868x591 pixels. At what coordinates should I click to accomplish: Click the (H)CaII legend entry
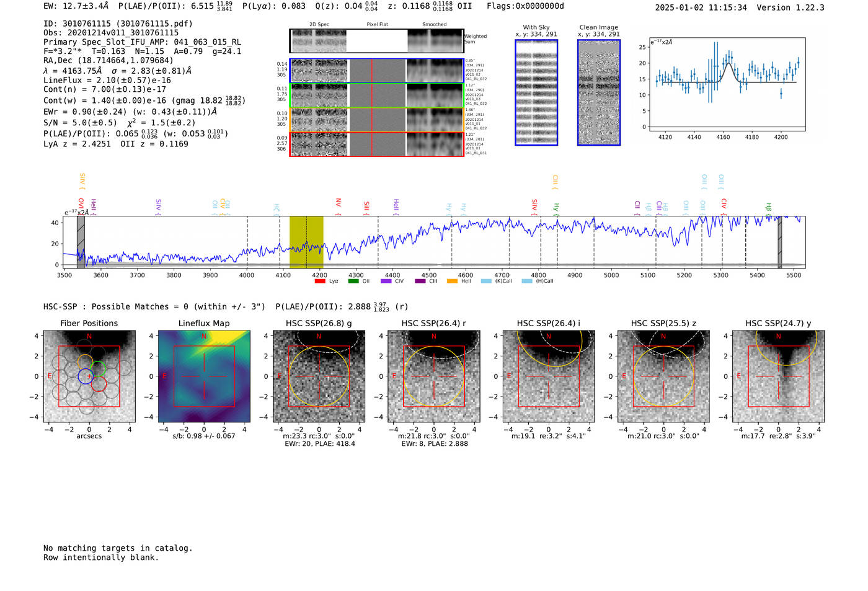click(538, 281)
